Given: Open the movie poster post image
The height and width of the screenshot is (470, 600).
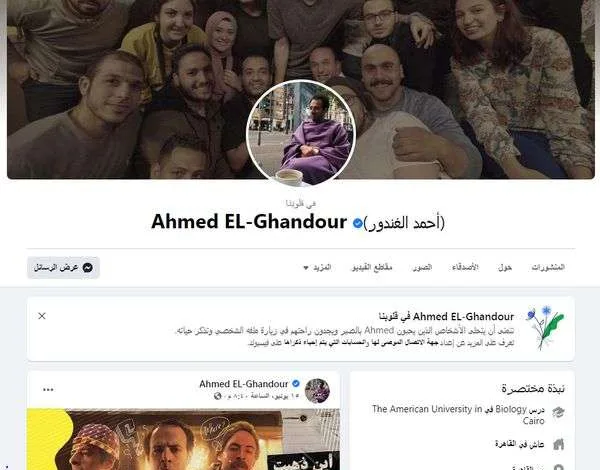Looking at the screenshot, I should [183, 439].
